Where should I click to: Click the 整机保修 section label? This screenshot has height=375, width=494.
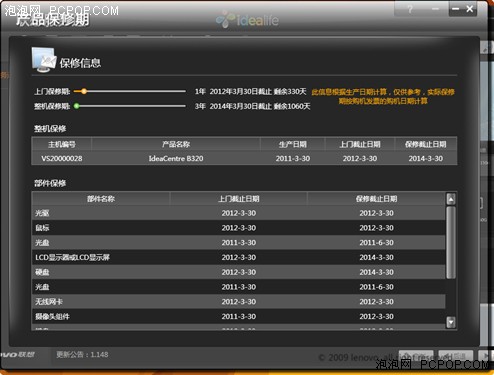tap(50, 129)
